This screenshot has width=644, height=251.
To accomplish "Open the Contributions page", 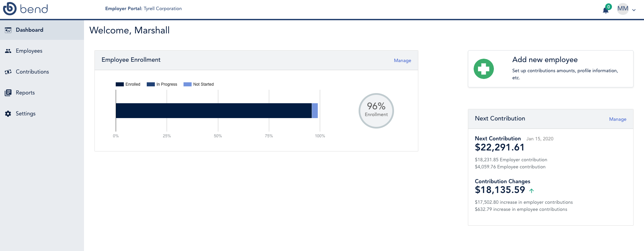I will click(x=42, y=72).
